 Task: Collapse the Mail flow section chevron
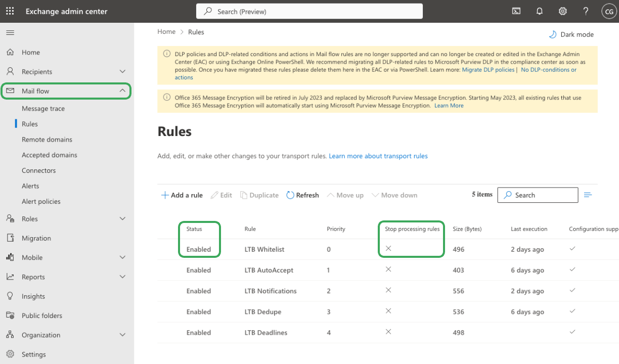click(122, 91)
